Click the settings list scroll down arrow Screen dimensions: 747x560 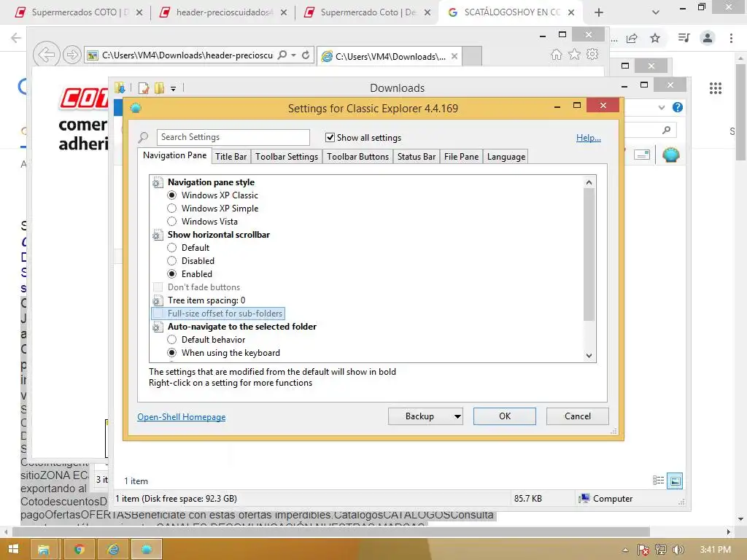click(x=589, y=356)
